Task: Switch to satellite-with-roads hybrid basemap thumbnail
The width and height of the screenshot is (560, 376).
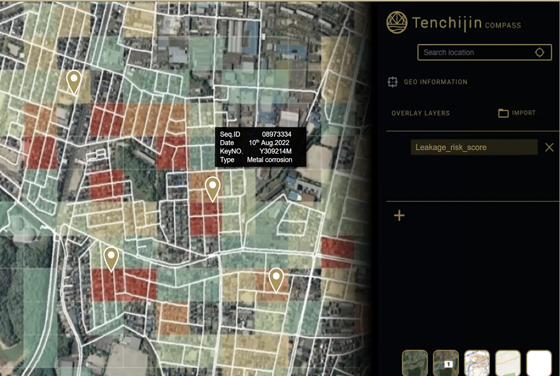Action: pos(446,363)
